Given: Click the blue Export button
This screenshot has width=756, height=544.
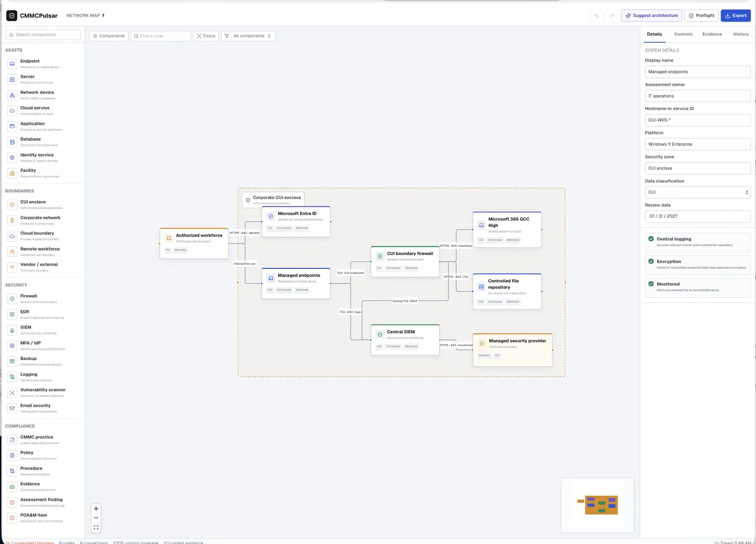Looking at the screenshot, I should tap(735, 16).
